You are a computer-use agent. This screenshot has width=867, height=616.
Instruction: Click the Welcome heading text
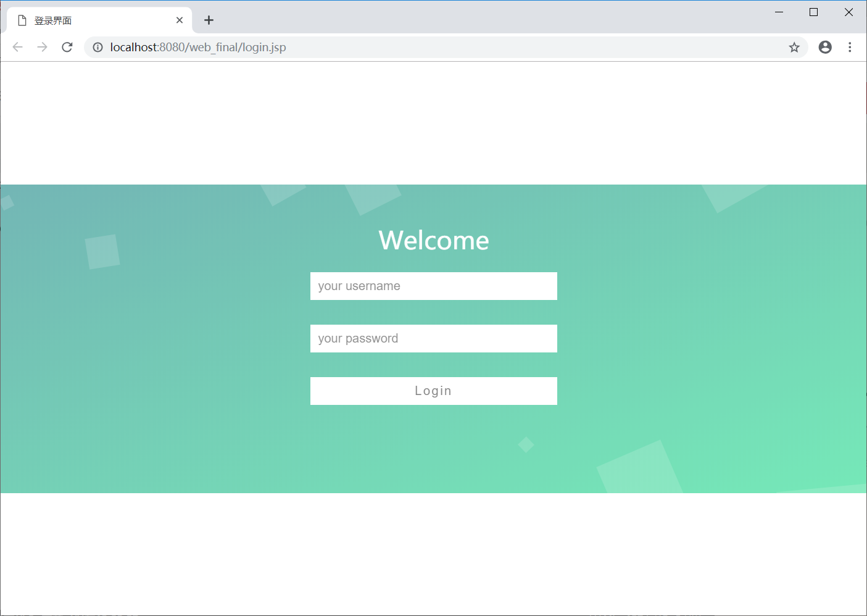point(434,240)
